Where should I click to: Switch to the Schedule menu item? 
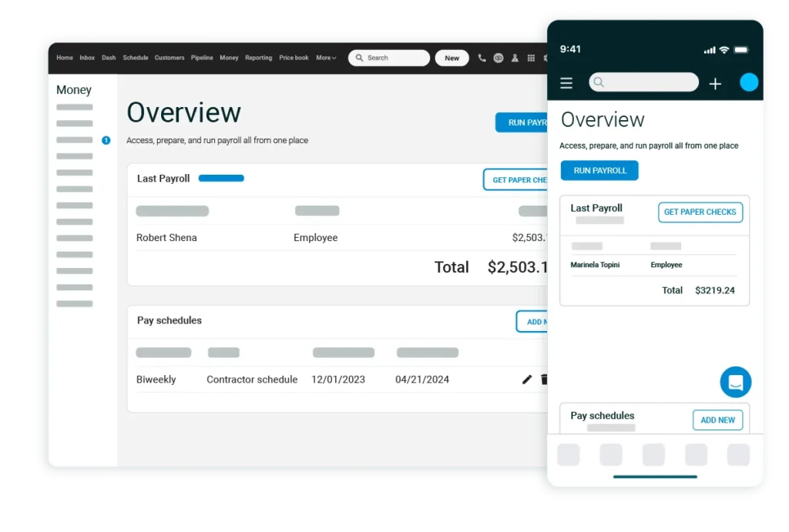pyautogui.click(x=136, y=58)
